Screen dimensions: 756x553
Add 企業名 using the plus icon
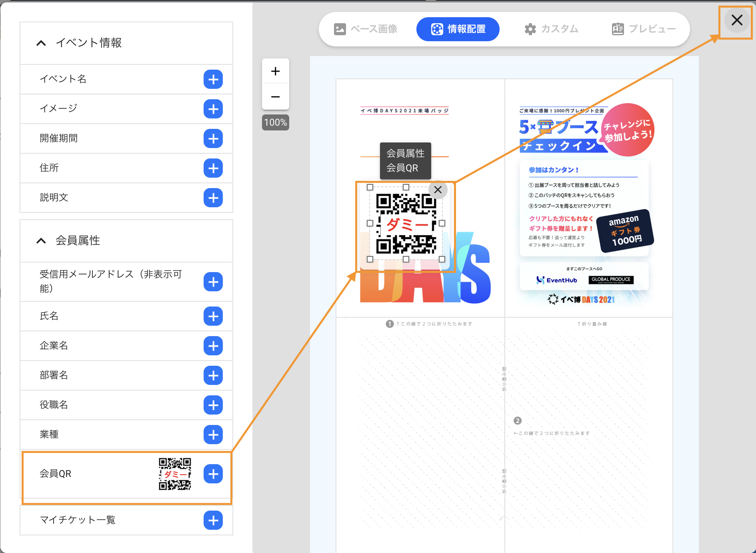213,346
